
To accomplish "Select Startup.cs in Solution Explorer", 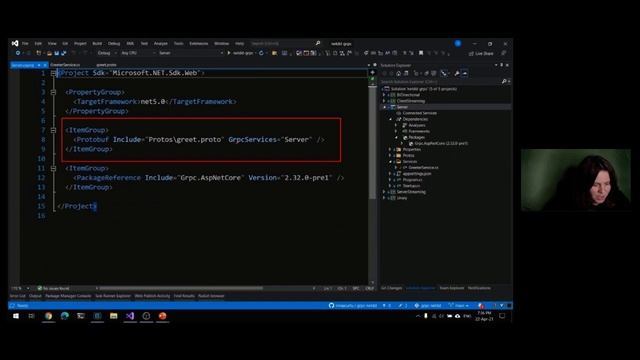I will (x=411, y=186).
